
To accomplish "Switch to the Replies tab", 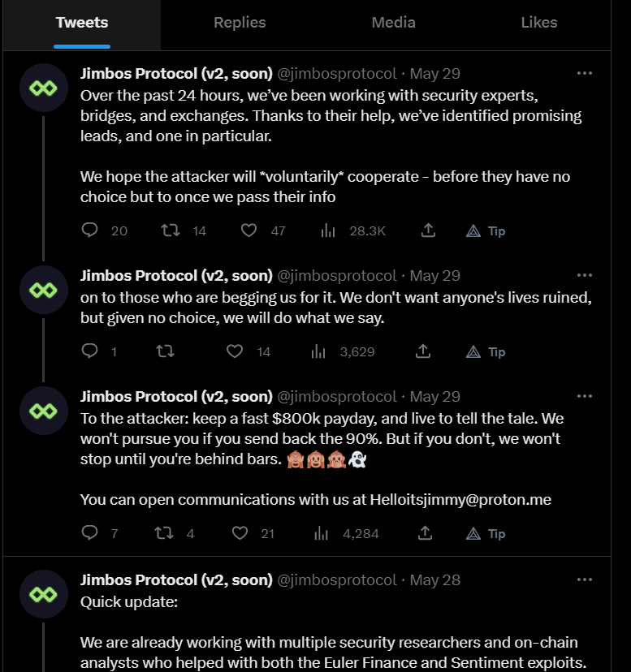I will pos(240,23).
